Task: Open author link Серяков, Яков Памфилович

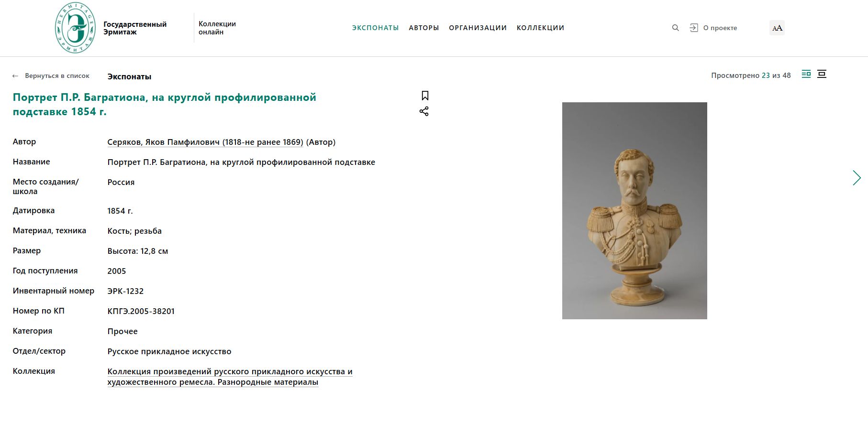Action: point(205,142)
